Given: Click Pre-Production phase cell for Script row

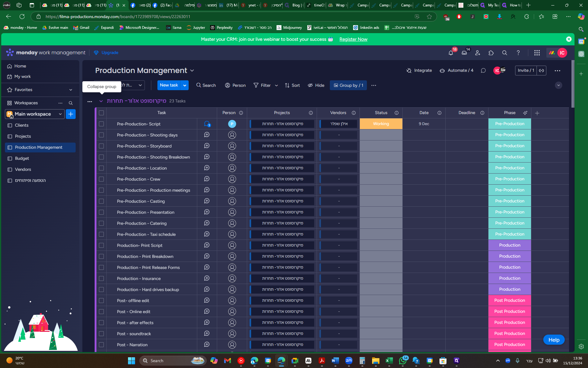Looking at the screenshot, I should point(510,124).
